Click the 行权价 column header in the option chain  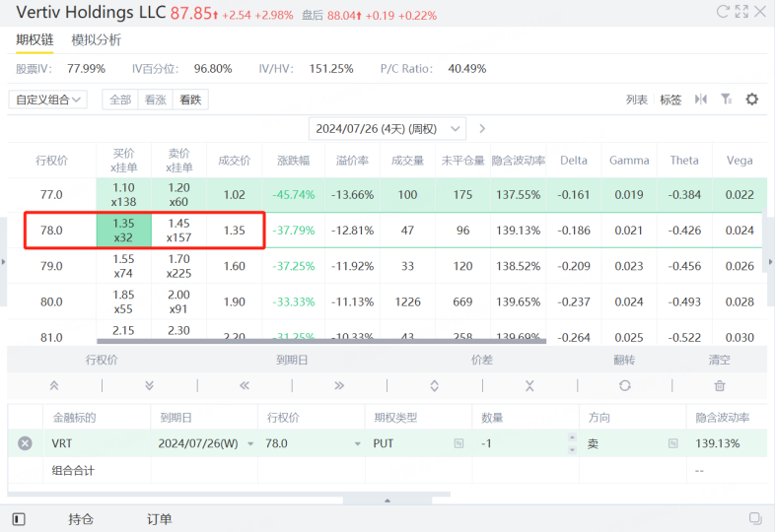51,161
